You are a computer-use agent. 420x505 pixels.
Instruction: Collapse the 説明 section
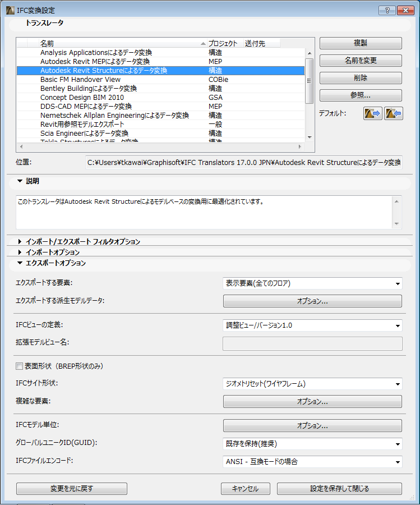(20, 181)
